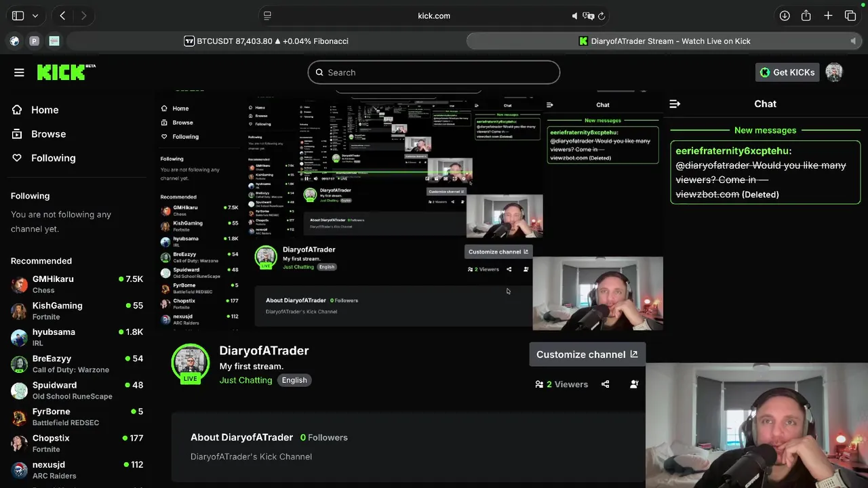The height and width of the screenshot is (488, 868).
Task: Select the DiaryofATrader Stream tab
Action: click(665, 41)
